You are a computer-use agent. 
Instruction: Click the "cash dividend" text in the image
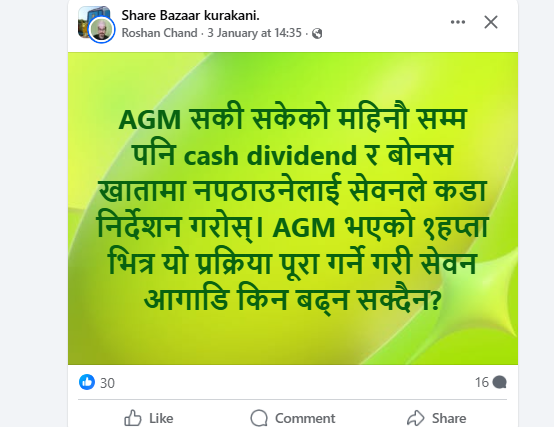[270, 156]
